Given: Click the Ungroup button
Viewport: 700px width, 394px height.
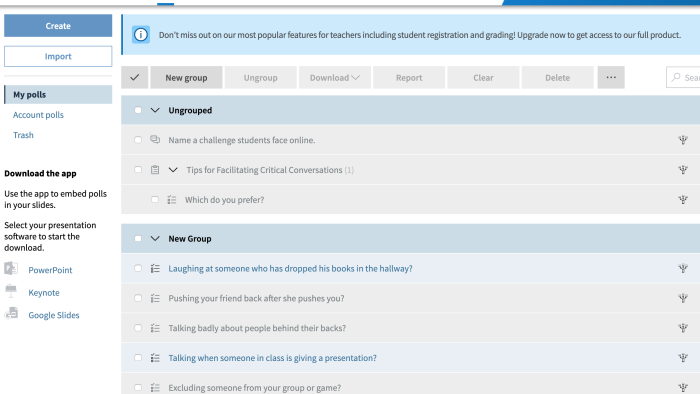Looking at the screenshot, I should coord(261,78).
